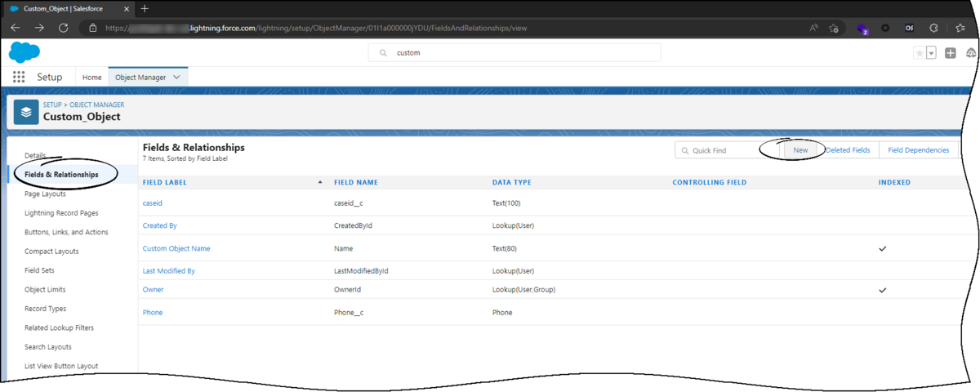980x392 pixels.
Task: Sort by the Field Label column header
Action: 164,182
